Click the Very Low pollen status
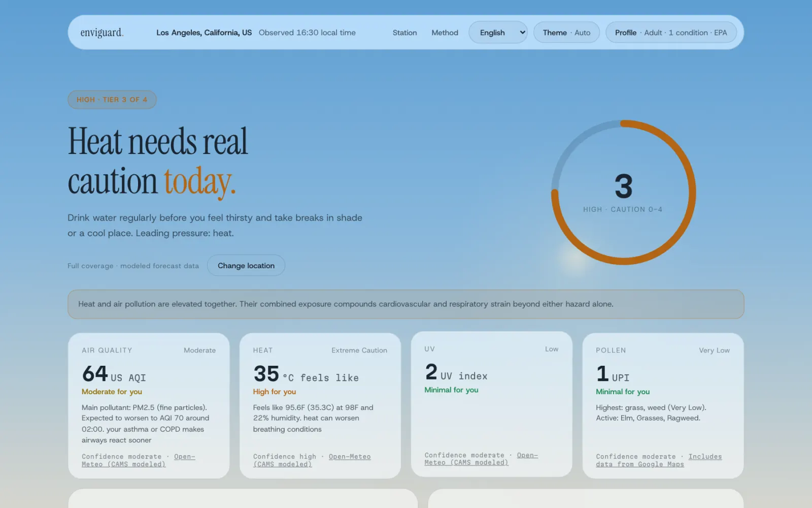The height and width of the screenshot is (508, 812). (x=714, y=351)
